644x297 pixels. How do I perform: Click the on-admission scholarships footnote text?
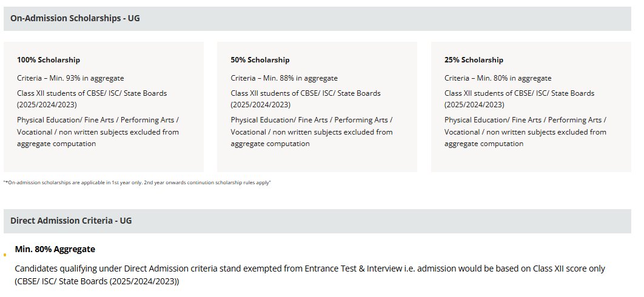[137, 183]
